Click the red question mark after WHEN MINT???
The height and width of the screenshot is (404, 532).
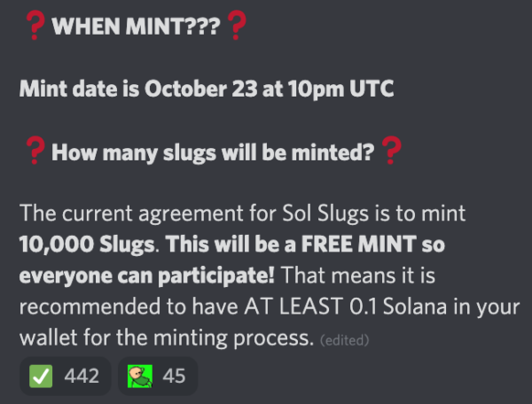point(236,25)
